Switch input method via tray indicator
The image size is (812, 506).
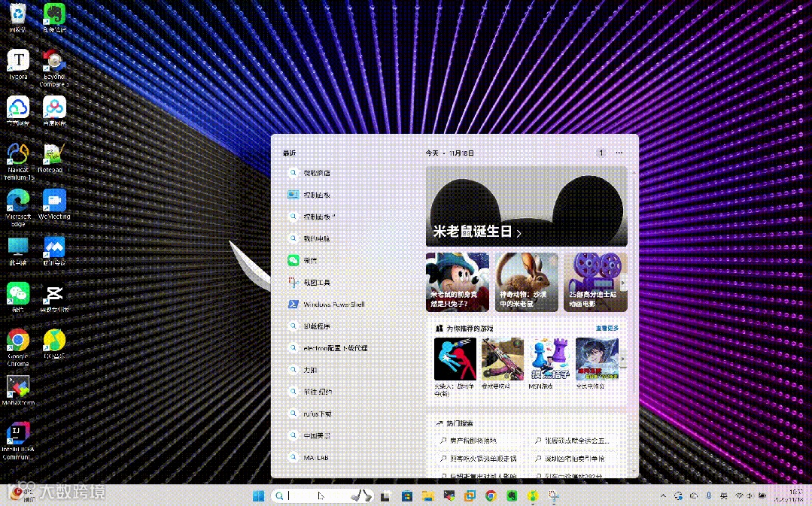click(724, 495)
